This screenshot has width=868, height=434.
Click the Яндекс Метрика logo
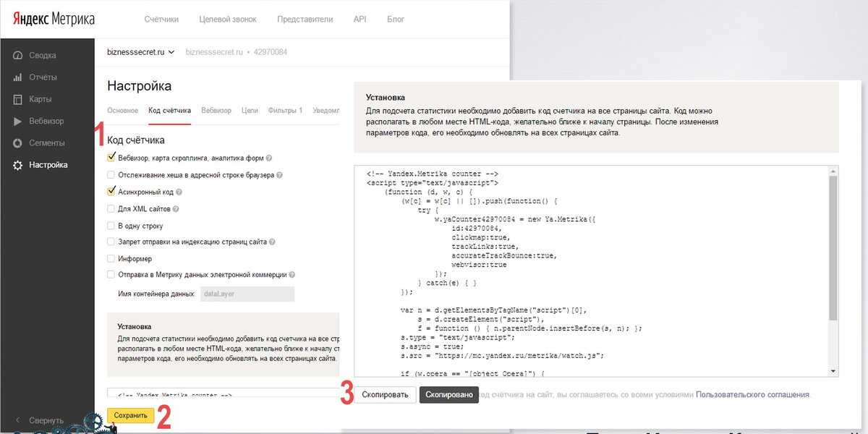point(52,18)
